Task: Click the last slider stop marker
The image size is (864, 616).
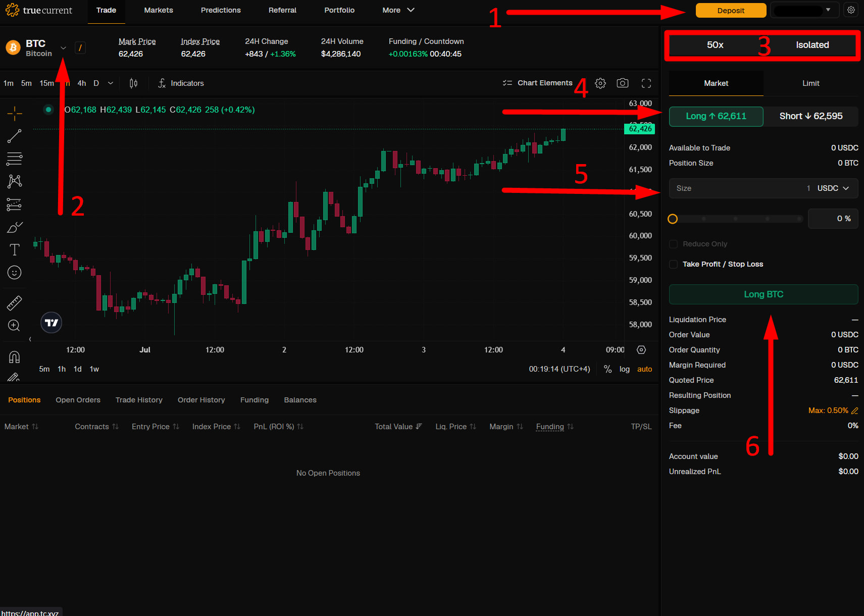Action: click(799, 219)
